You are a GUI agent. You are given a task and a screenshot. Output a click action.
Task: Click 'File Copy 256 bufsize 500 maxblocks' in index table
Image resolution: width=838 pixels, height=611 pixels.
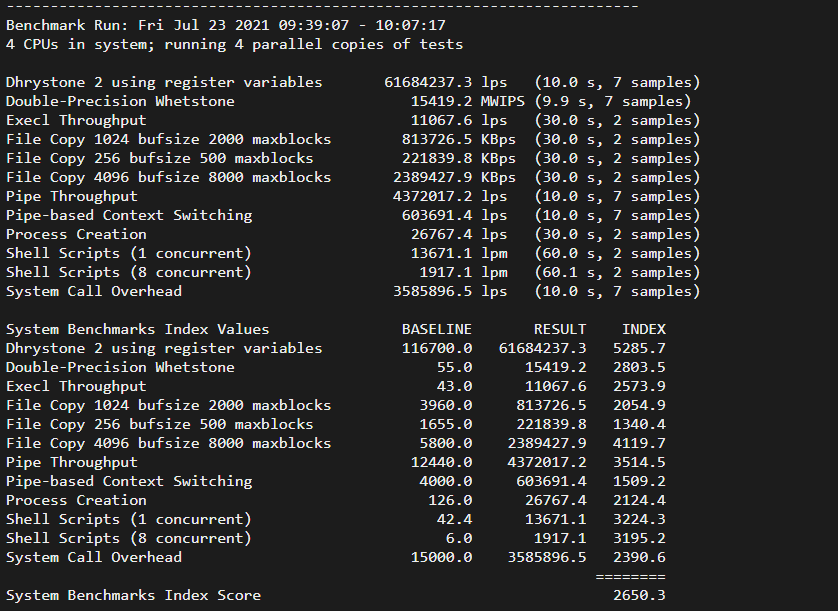tap(160, 424)
